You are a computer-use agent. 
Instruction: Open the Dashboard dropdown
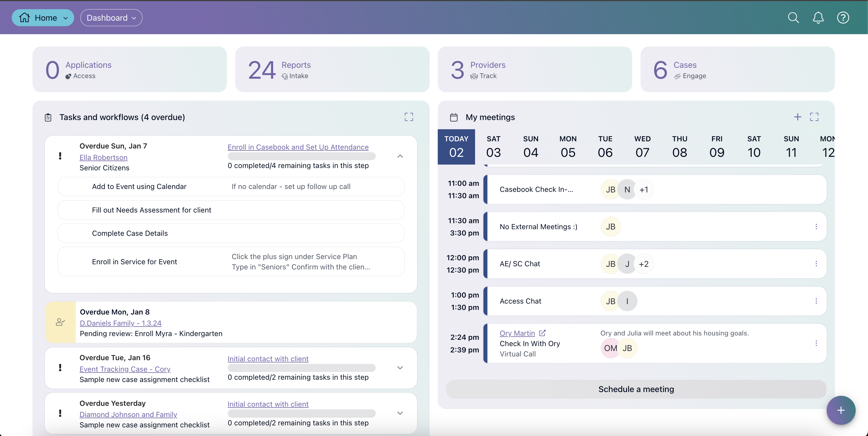click(x=111, y=18)
